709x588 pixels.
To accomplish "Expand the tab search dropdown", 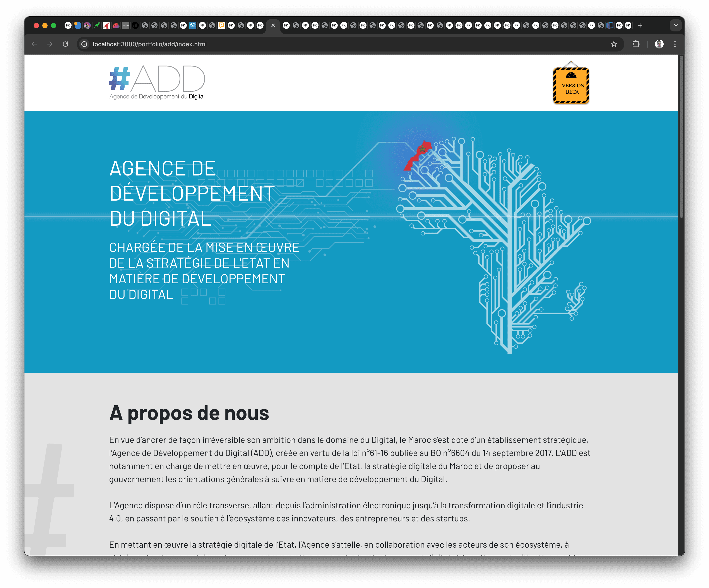I will [676, 25].
